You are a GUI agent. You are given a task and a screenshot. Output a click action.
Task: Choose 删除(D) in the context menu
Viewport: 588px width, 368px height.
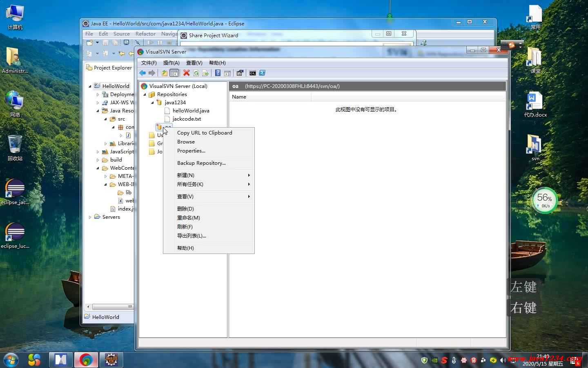[x=209, y=209]
